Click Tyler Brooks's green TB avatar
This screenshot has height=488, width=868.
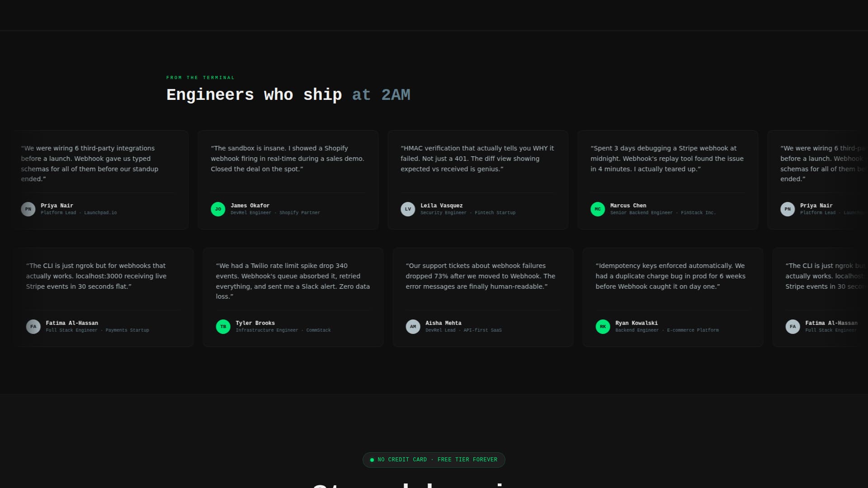click(x=223, y=327)
